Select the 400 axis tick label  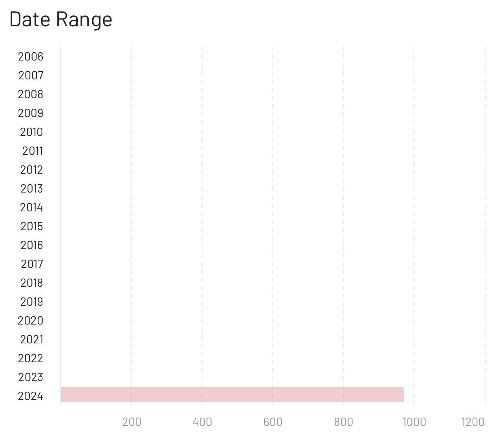coord(202,422)
